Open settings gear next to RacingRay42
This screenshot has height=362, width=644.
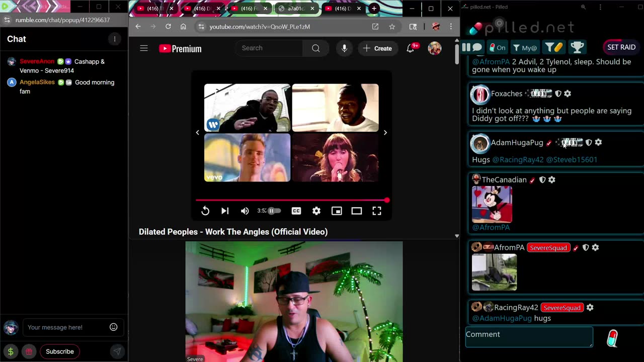590,307
